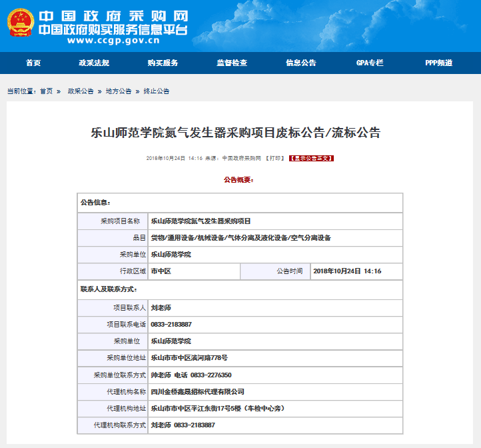Click the www.ccgp.gov.cn site address banner

(113, 40)
